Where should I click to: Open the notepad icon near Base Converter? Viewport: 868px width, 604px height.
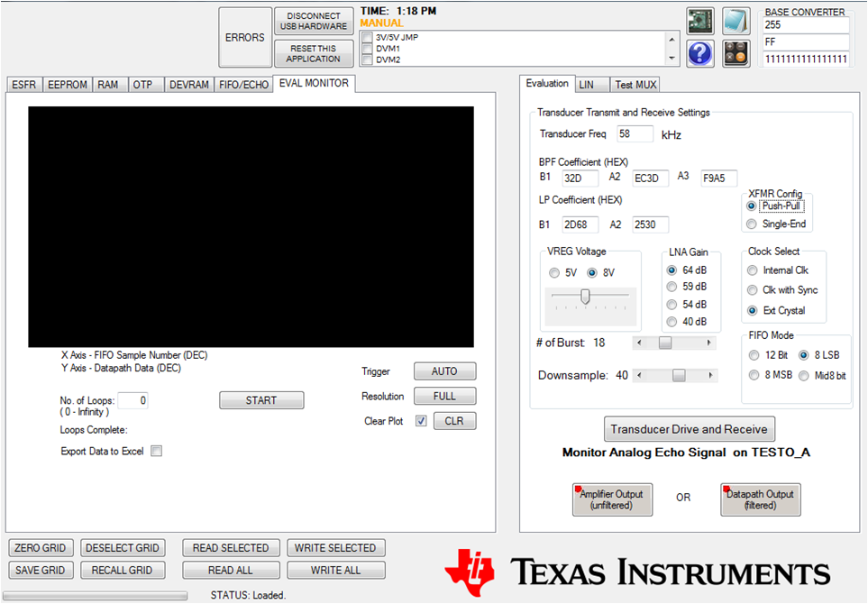735,20
